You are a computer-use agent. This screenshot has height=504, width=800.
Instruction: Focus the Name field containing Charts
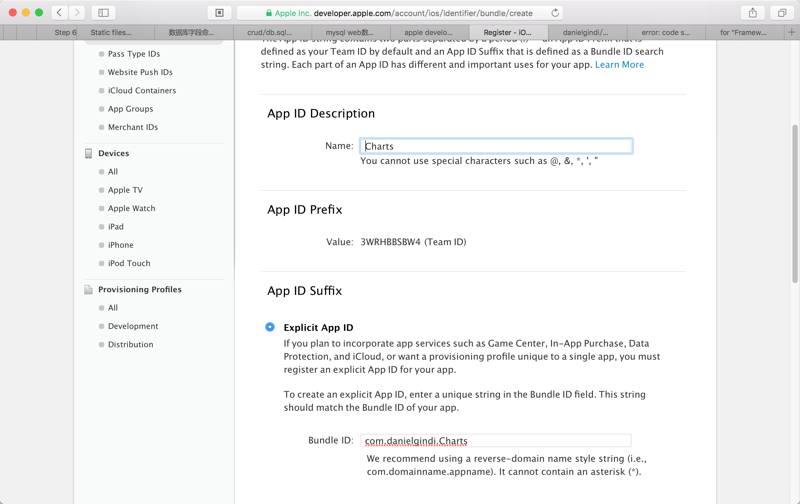496,146
